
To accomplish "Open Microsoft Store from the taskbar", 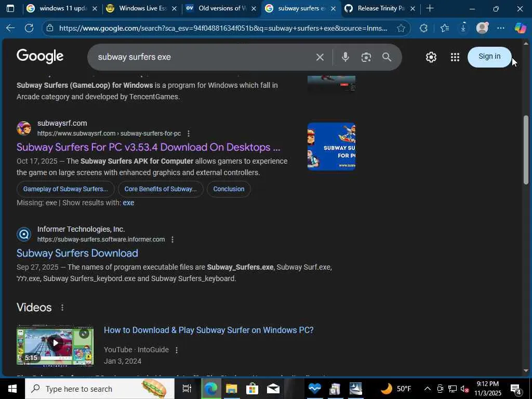I will (x=252, y=389).
